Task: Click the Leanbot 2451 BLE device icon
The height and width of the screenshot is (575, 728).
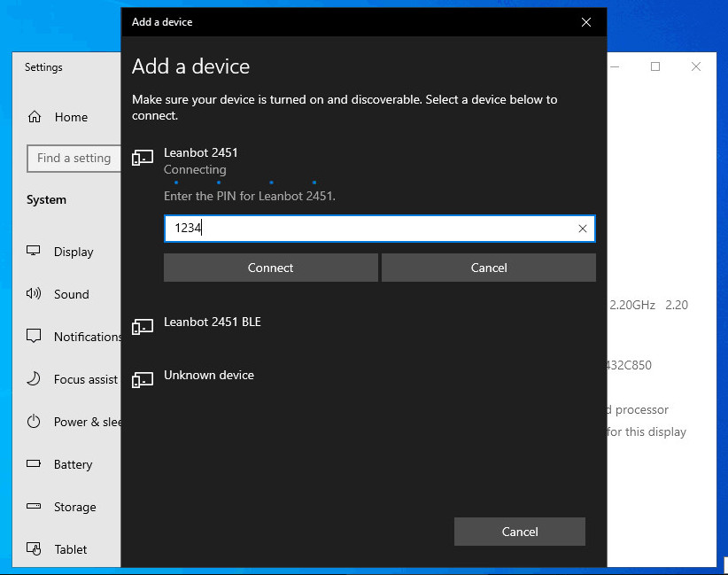Action: coord(143,327)
